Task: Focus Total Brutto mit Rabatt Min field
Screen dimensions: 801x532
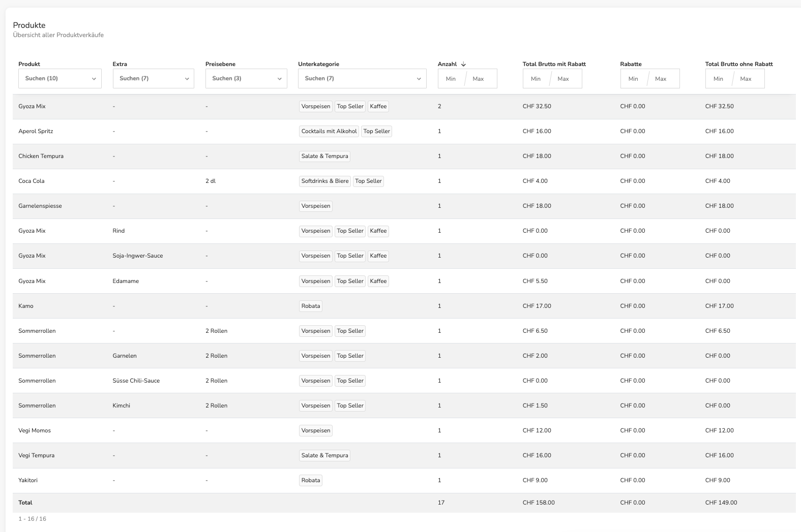Action: (x=536, y=79)
